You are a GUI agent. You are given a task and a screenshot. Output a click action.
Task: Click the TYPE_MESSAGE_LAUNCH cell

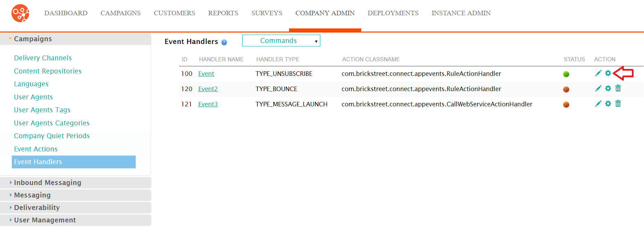pos(291,104)
